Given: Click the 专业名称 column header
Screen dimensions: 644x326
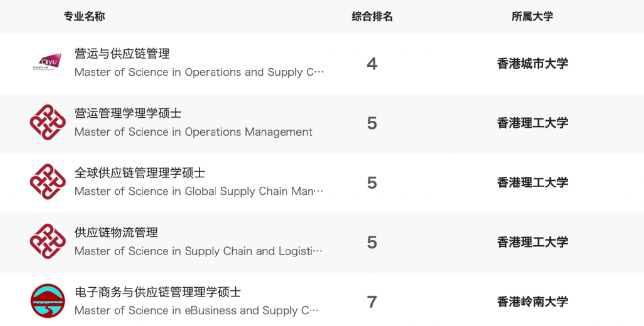Looking at the screenshot, I should 84,16.
